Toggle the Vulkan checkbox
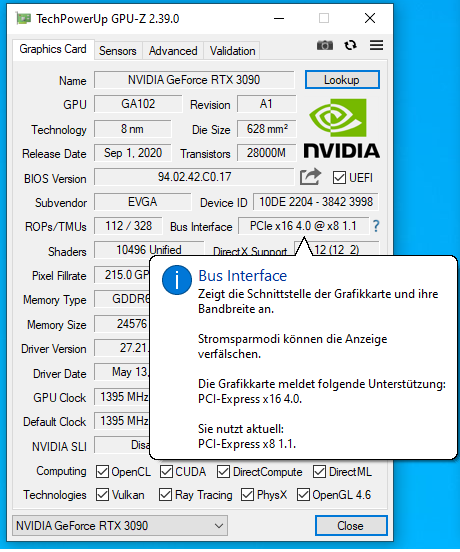 102,495
